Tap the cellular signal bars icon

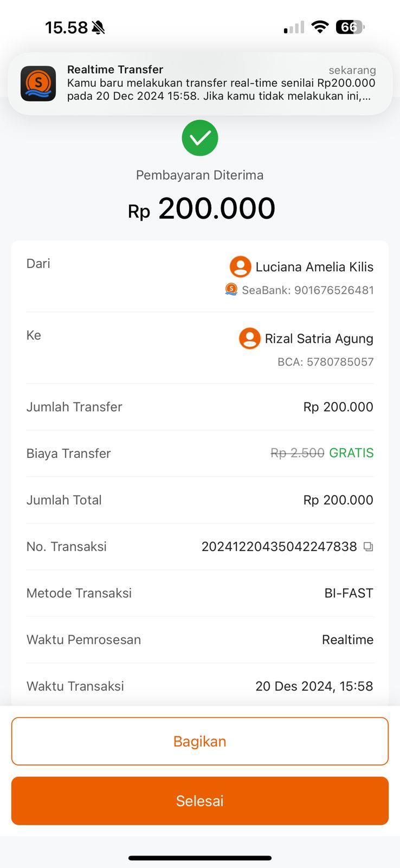click(x=294, y=28)
